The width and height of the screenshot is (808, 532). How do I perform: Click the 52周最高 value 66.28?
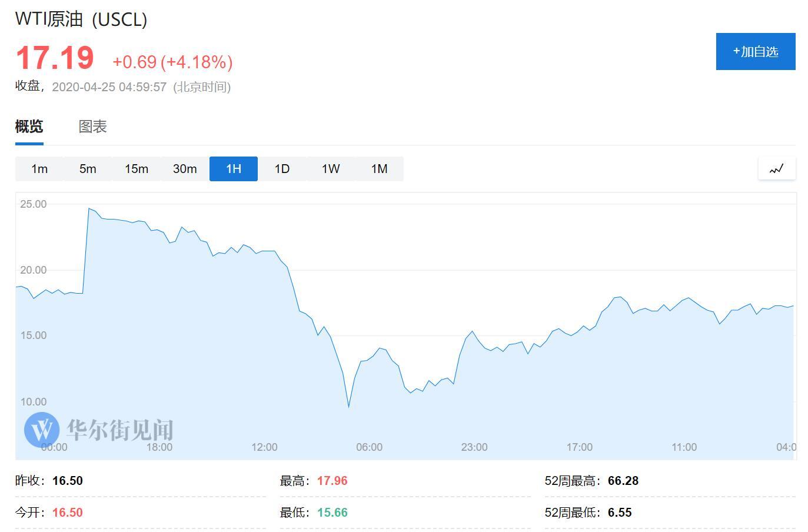624,480
